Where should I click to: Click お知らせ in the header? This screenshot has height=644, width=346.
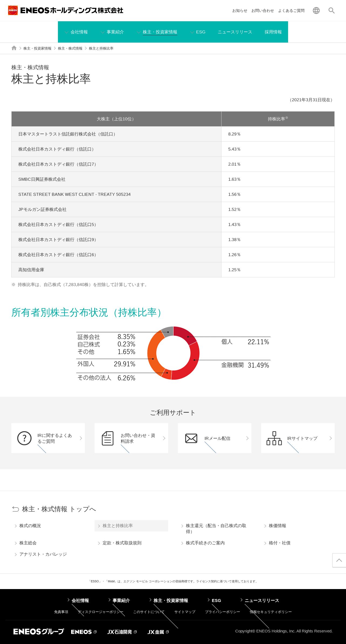click(x=240, y=11)
